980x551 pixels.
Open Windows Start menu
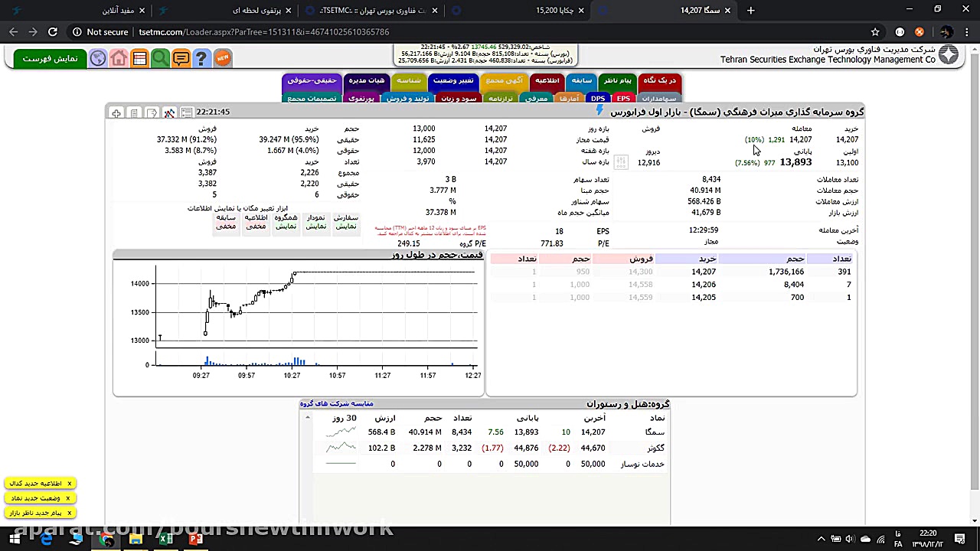[x=15, y=540]
